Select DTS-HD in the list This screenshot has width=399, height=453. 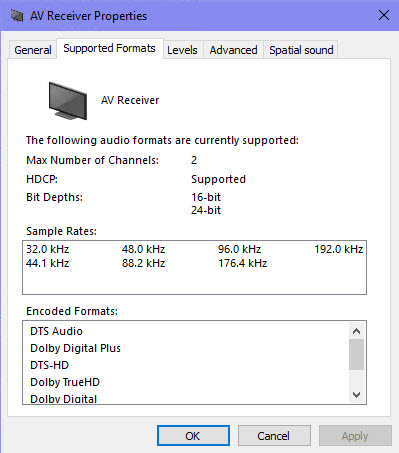click(49, 365)
